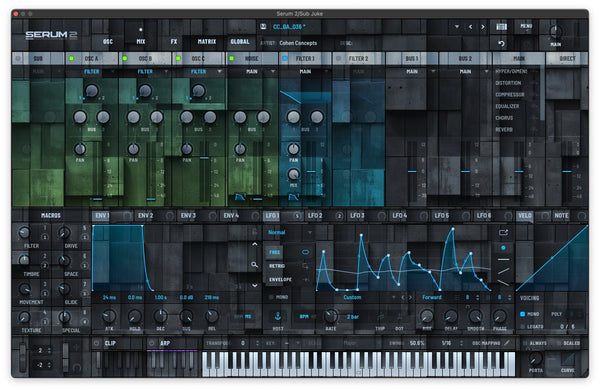This screenshot has height=391, width=600.
Task: Click the OSC MAPPING pencil icon
Action: [x=507, y=343]
